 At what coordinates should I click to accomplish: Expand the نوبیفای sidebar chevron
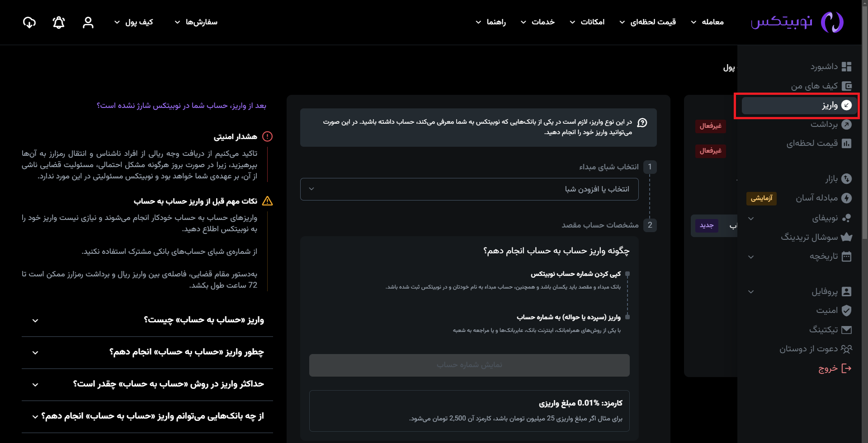pyautogui.click(x=751, y=219)
